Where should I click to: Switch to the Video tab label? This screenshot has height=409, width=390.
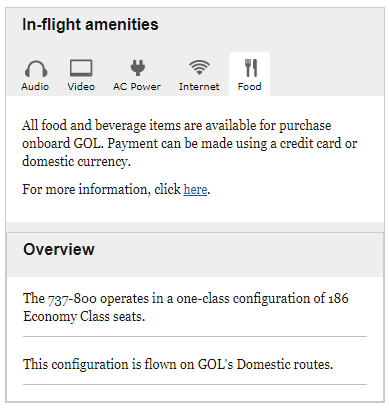[81, 87]
